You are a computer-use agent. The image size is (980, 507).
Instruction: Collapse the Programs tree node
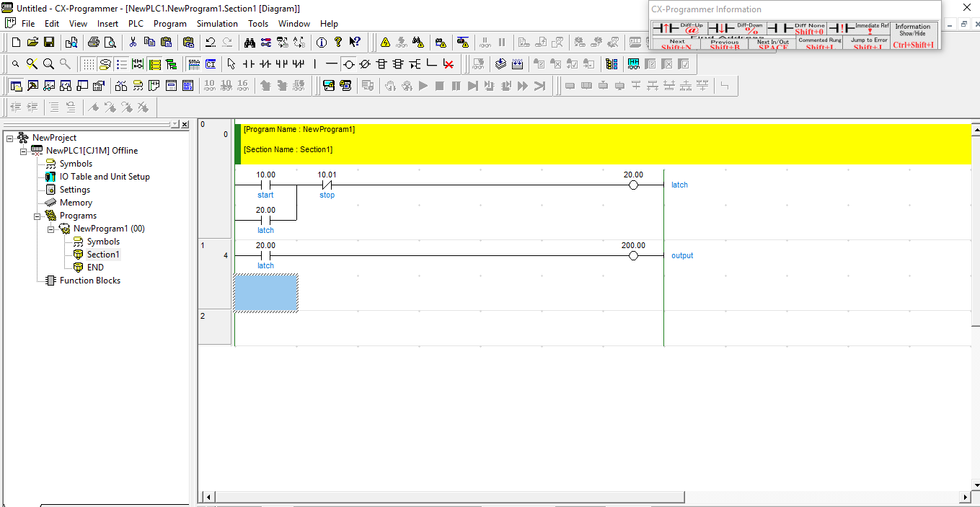pos(37,216)
